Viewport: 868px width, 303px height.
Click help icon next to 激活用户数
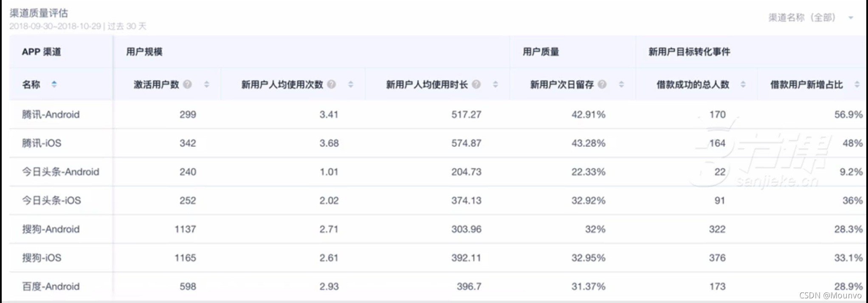pyautogui.click(x=187, y=84)
